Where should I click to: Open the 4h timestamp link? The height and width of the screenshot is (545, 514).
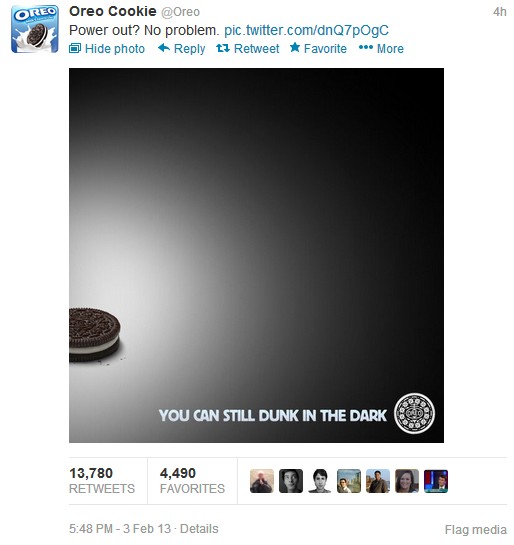499,12
